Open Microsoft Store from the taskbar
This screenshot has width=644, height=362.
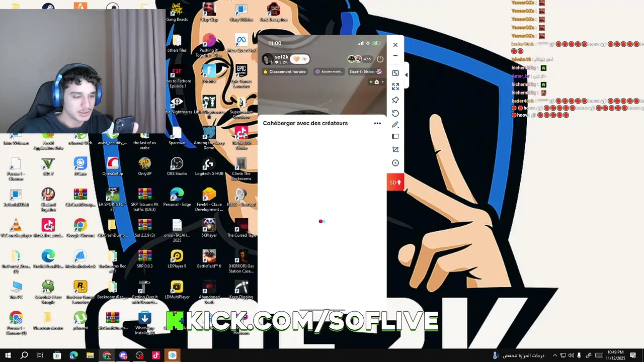point(57,355)
